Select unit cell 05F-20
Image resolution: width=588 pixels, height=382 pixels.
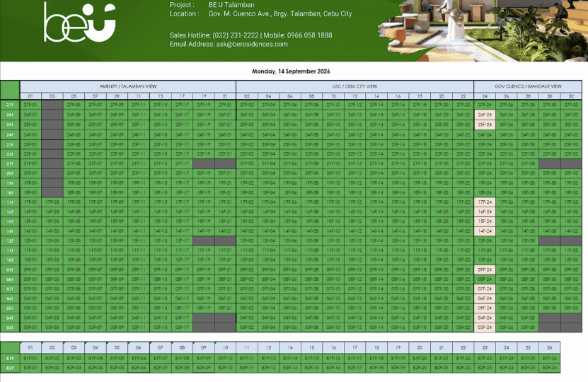(x=442, y=308)
